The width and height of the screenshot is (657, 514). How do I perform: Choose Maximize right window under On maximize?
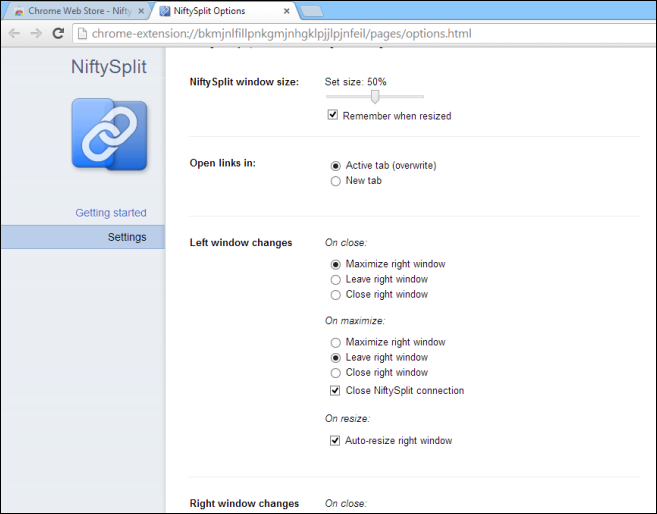(336, 342)
